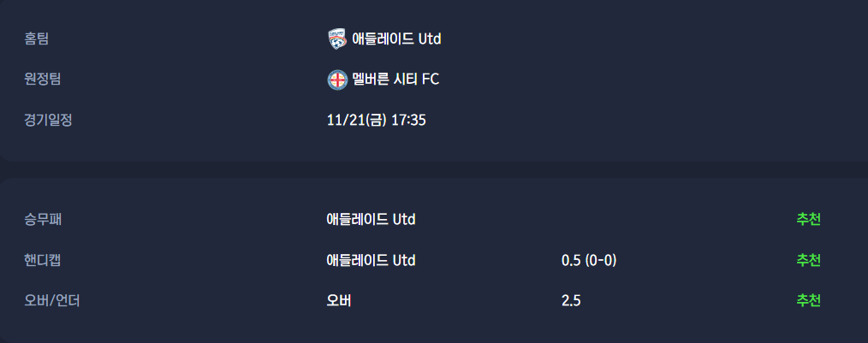868x343 pixels.
Task: Click the Adelaide Utd team logo
Action: click(337, 38)
